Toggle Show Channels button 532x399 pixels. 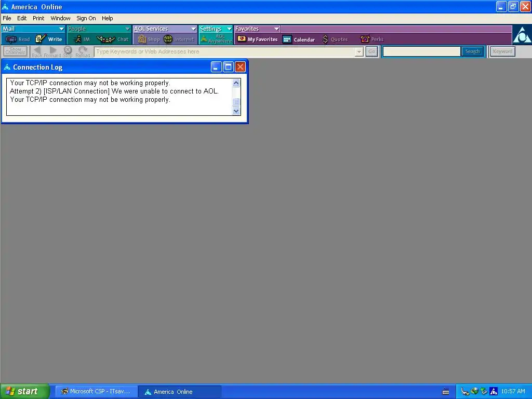[15, 51]
